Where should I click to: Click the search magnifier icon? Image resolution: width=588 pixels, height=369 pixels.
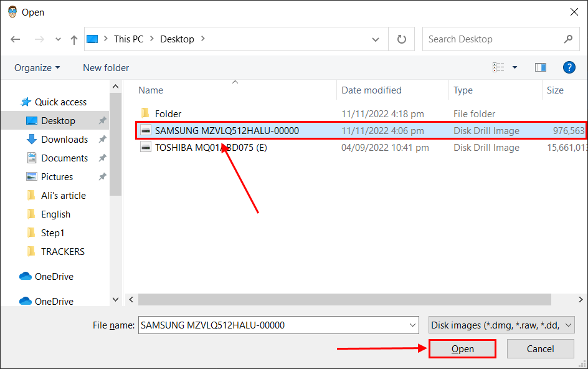[x=569, y=39]
